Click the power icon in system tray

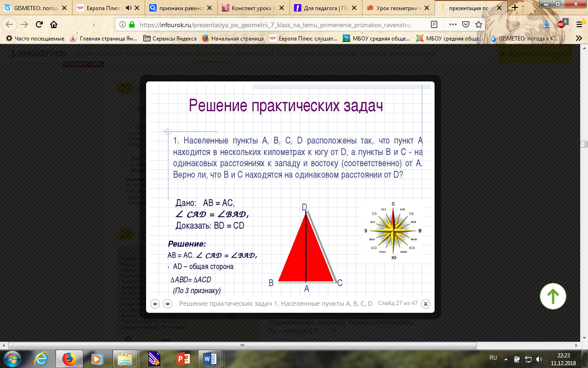(517, 359)
